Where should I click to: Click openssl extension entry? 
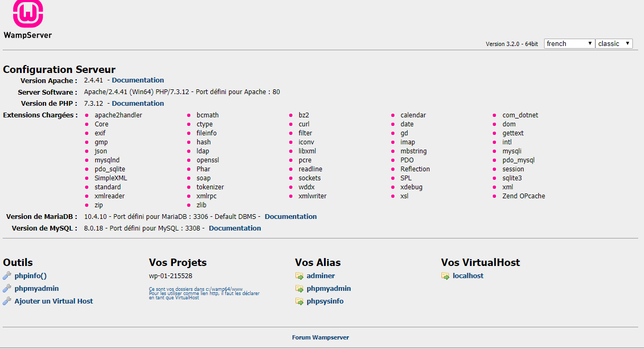208,160
